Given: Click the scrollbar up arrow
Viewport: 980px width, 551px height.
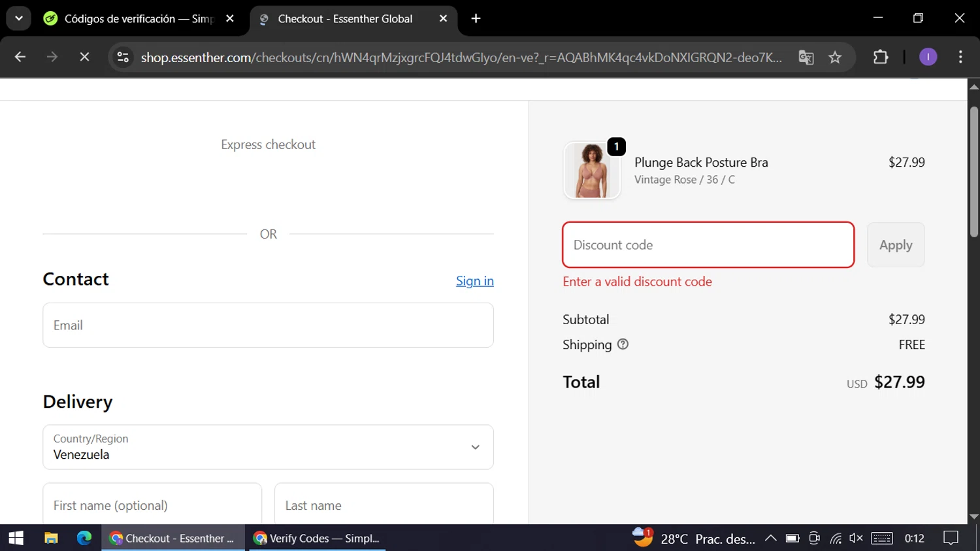Looking at the screenshot, I should click(x=974, y=86).
